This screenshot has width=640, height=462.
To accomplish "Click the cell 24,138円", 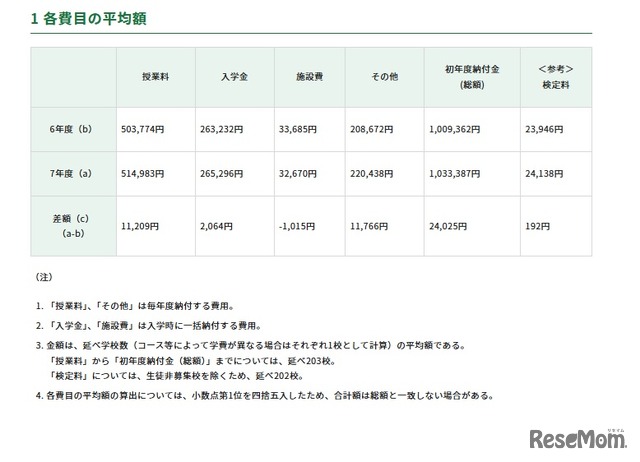I will pos(556,174).
